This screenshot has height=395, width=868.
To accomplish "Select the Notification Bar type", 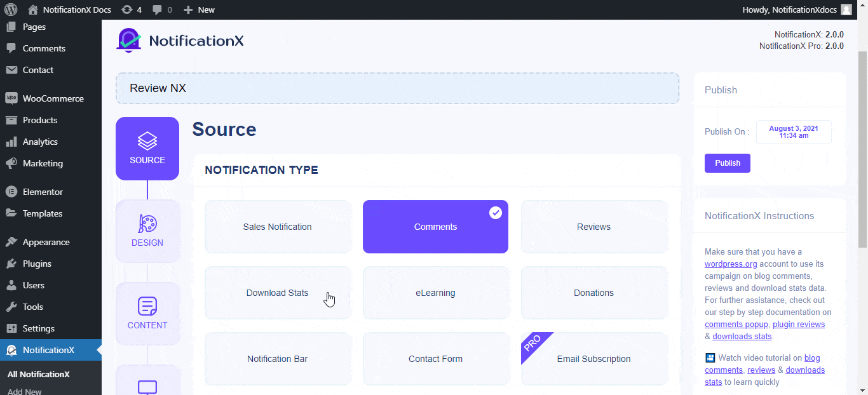I will pos(278,359).
